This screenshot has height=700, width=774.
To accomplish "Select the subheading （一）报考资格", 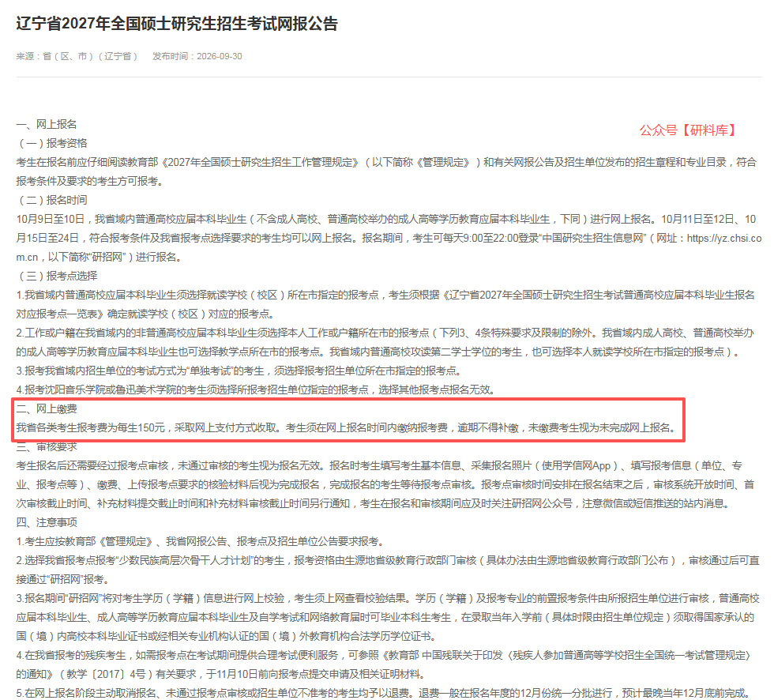I will (52, 143).
